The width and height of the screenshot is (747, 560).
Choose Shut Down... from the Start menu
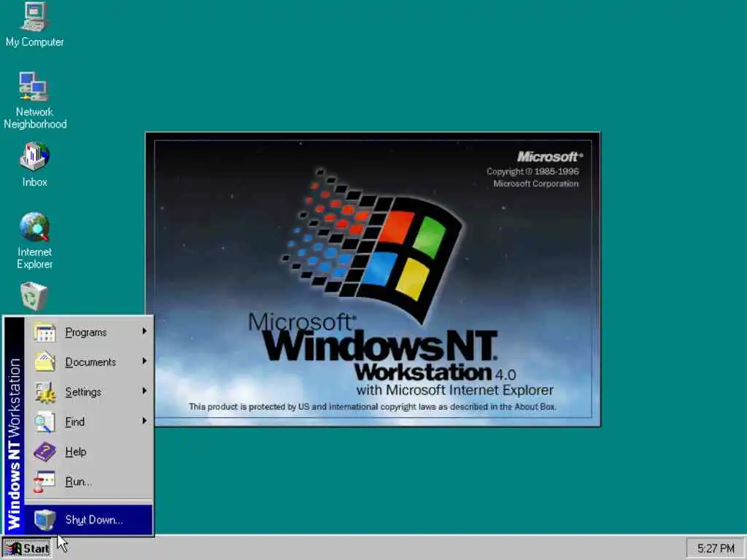click(88, 519)
